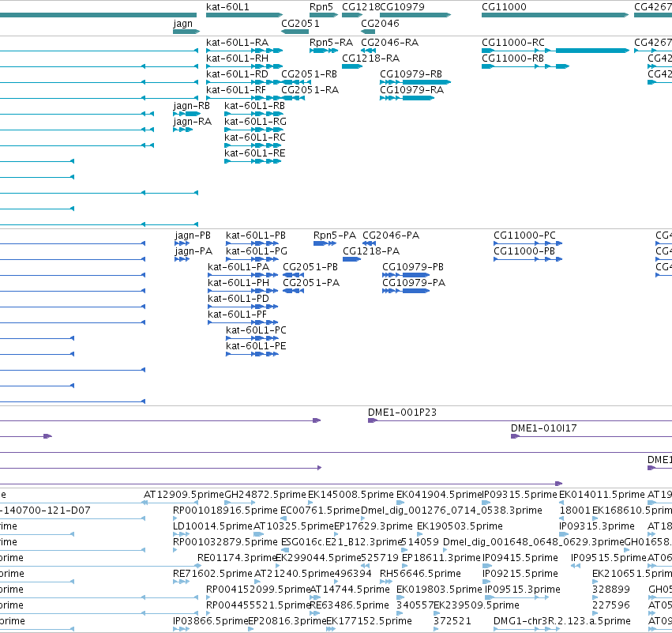Viewport: 672px width, 633px height.
Task: Click transcript kat-60L1-RC
Action: pos(255,138)
